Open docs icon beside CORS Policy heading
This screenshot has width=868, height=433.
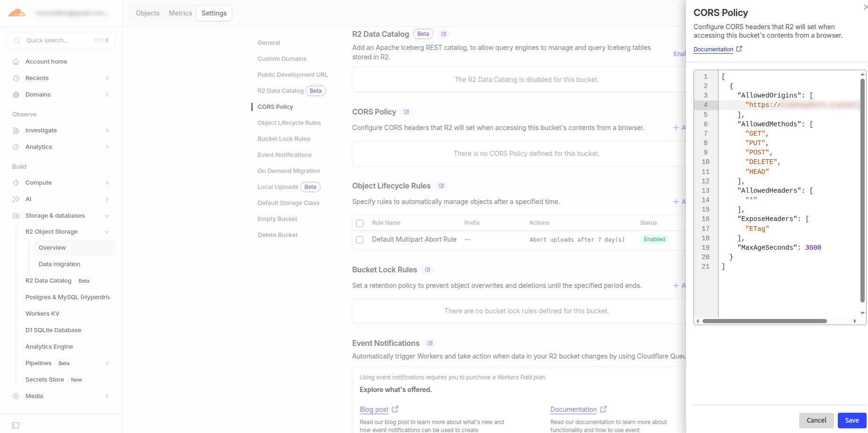coord(406,112)
